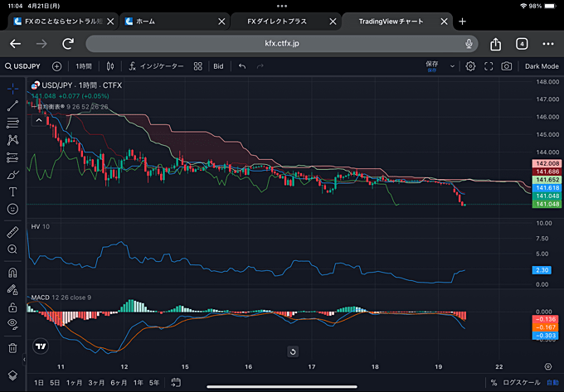Activate the zoom in tool

(x=12, y=249)
